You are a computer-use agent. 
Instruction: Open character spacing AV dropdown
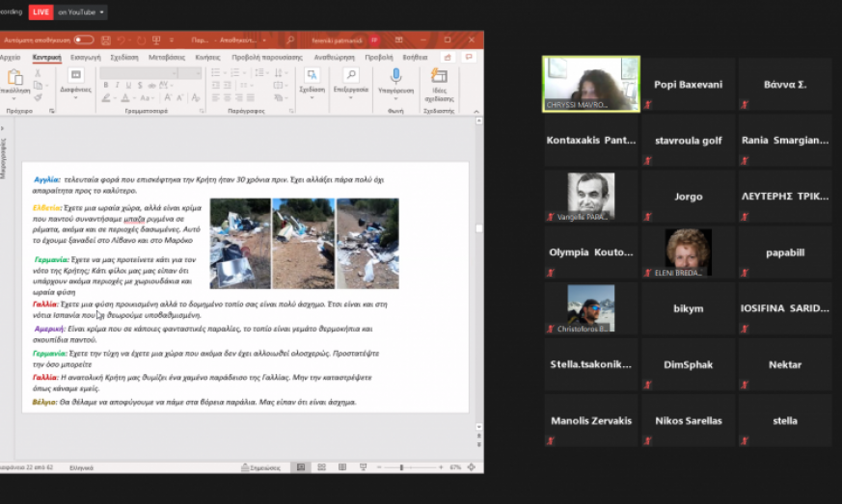(x=165, y=86)
